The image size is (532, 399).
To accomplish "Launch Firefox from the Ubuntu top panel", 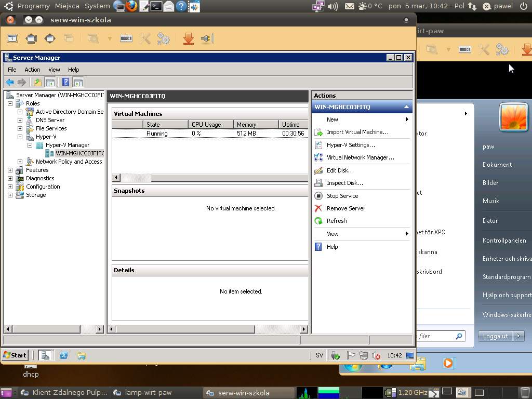I will click(132, 6).
